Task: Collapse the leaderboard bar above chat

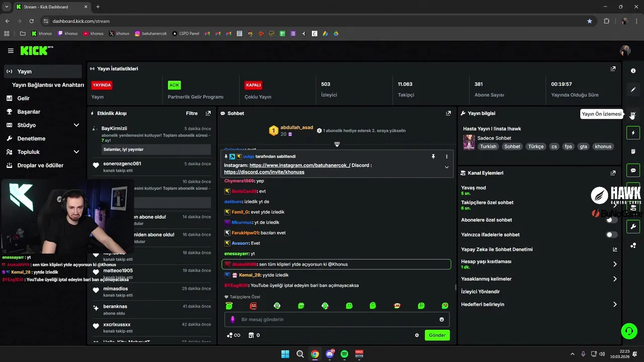Action: point(337,144)
